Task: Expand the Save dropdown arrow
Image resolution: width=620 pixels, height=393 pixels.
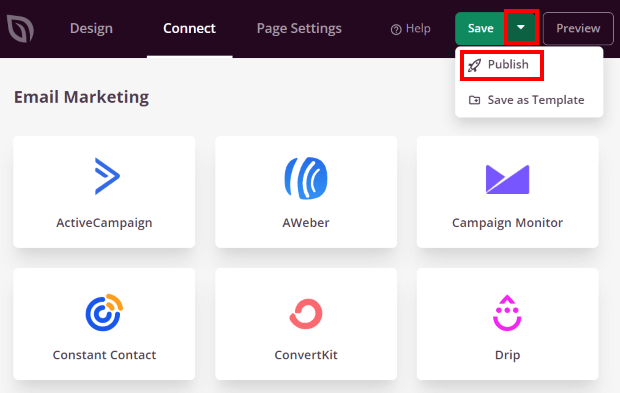Action: [x=521, y=28]
